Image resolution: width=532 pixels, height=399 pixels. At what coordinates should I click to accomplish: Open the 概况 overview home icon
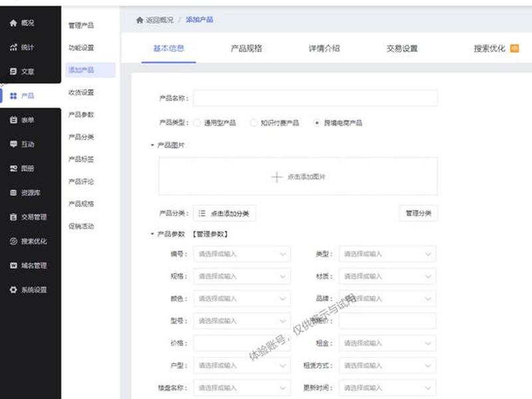tap(13, 23)
